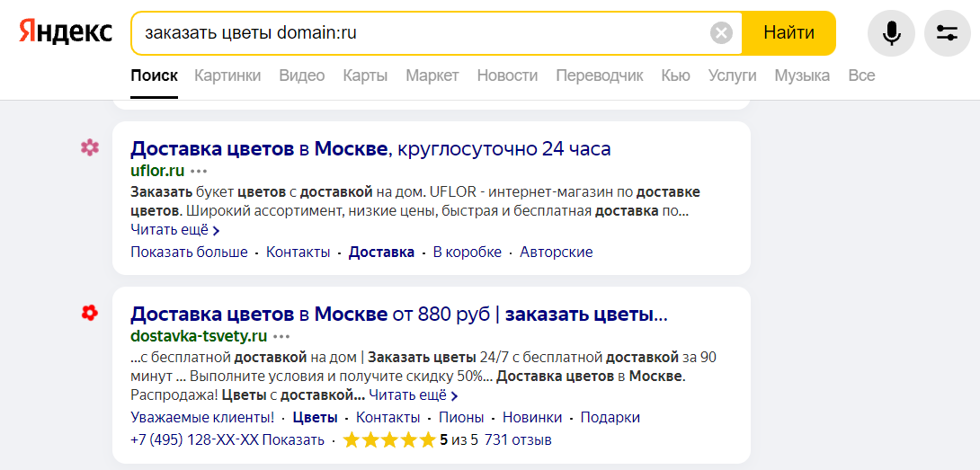Image resolution: width=980 pixels, height=470 pixels.
Task: Open the Подарки sitelink
Action: 610,418
